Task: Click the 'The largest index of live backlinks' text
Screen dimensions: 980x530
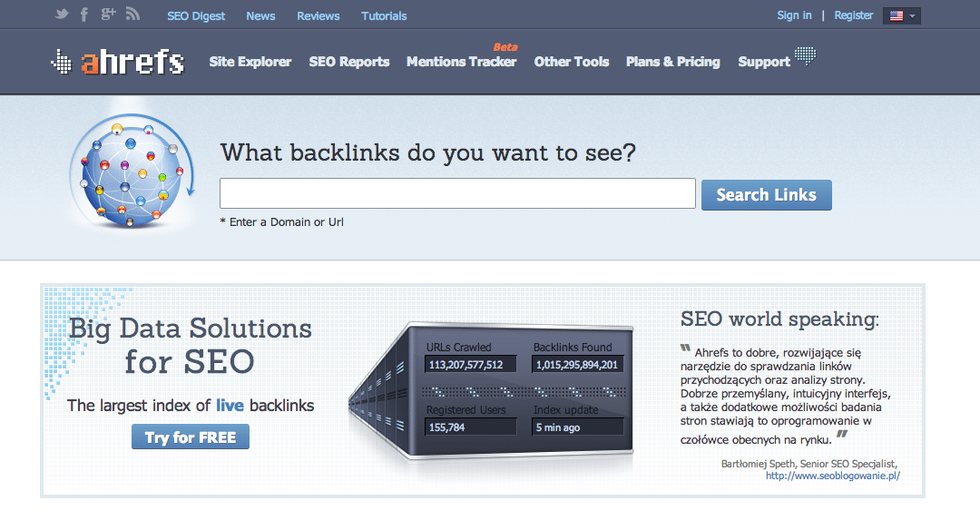Action: tap(191, 406)
